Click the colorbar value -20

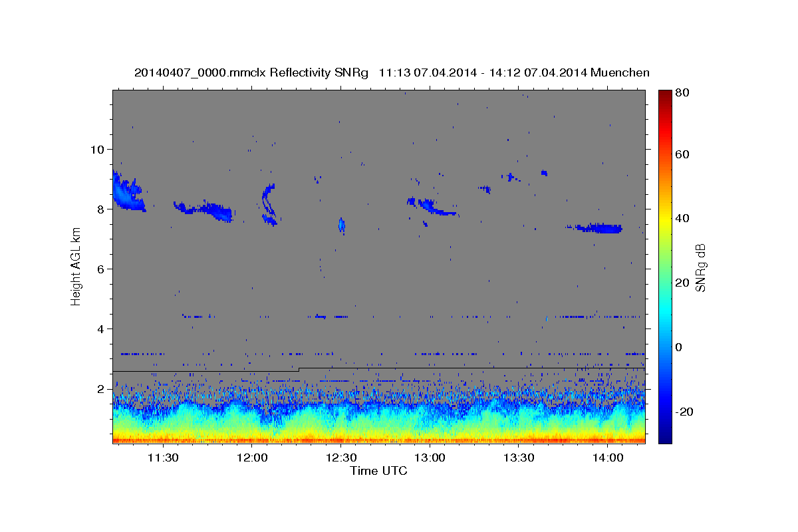pyautogui.click(x=685, y=412)
